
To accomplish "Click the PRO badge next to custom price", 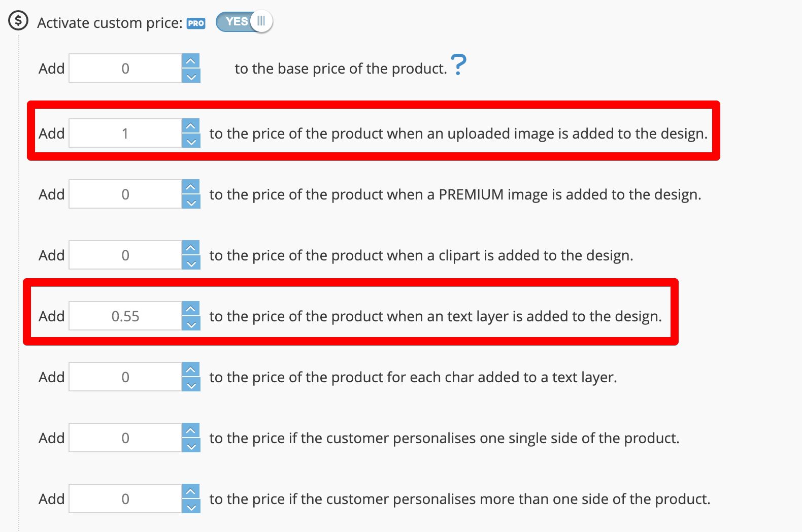I will [196, 23].
